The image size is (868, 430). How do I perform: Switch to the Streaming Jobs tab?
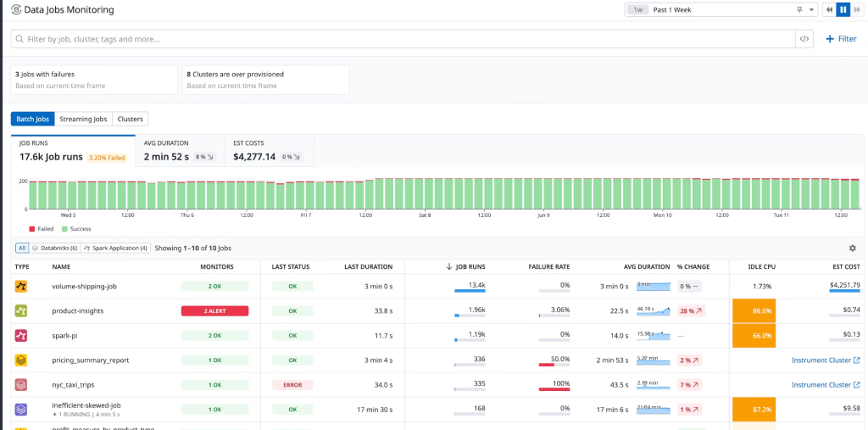pyautogui.click(x=83, y=119)
